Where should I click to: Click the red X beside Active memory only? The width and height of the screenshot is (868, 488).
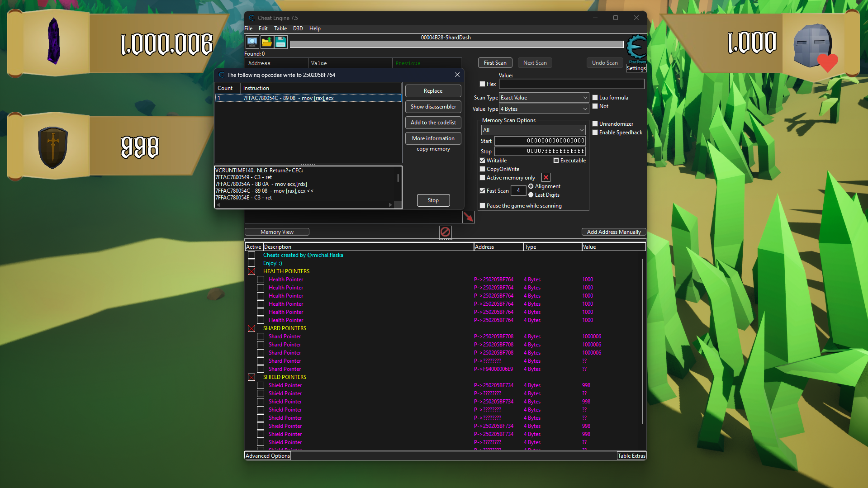click(x=546, y=178)
